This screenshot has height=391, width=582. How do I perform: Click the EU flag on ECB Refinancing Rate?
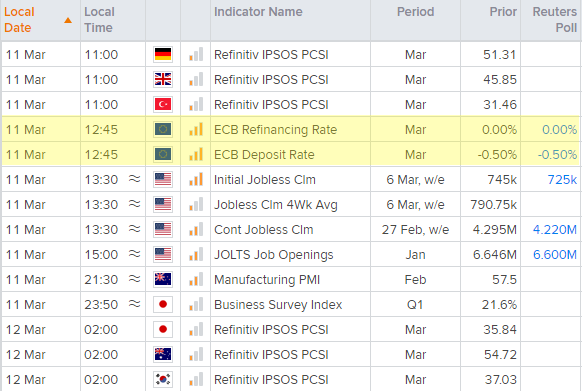pos(163,130)
